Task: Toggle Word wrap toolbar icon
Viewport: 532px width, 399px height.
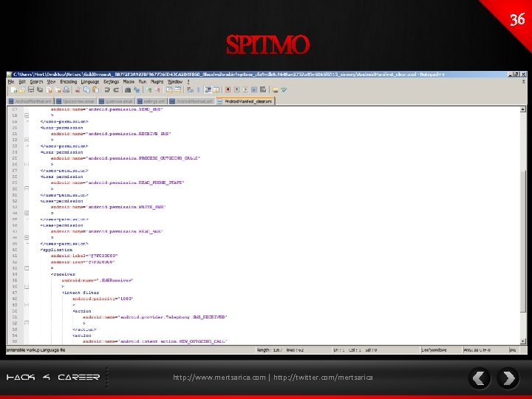Action: click(190, 90)
